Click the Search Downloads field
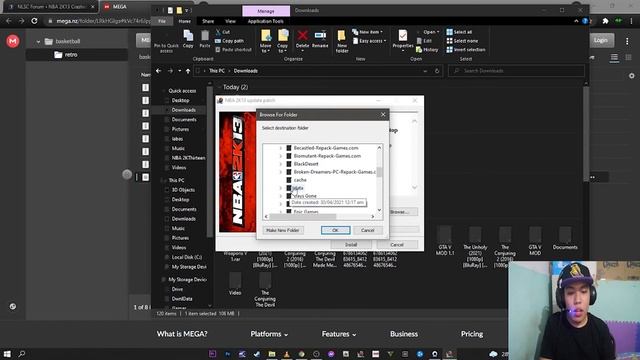 [516, 71]
